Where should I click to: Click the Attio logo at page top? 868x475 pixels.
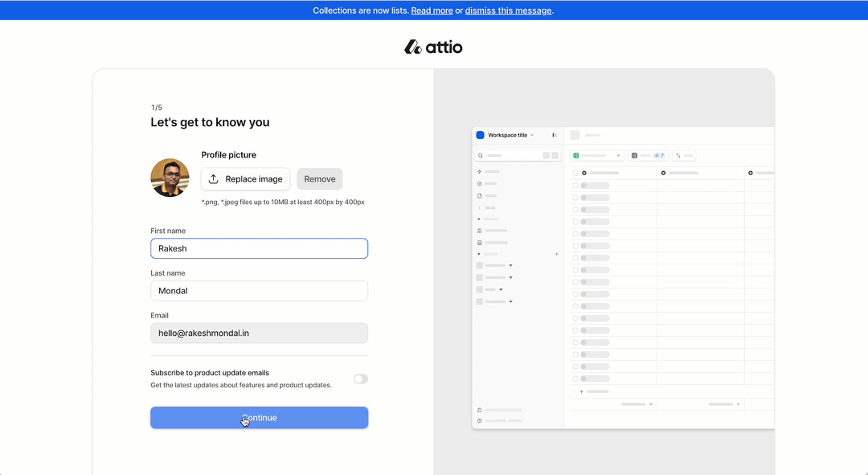coord(433,47)
